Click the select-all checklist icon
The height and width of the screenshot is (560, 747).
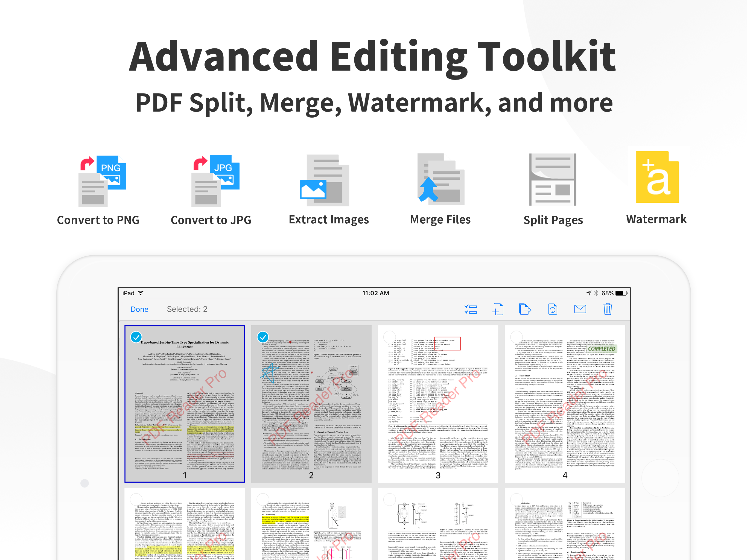(470, 309)
